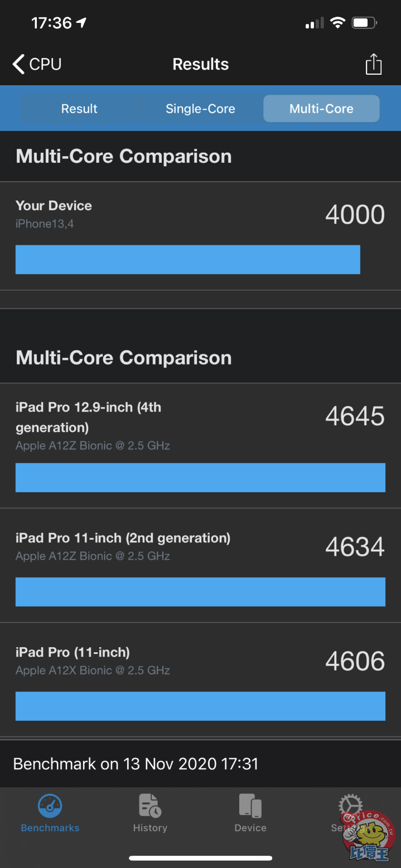Switch to the Result segment
This screenshot has height=868, width=401.
pos(79,109)
